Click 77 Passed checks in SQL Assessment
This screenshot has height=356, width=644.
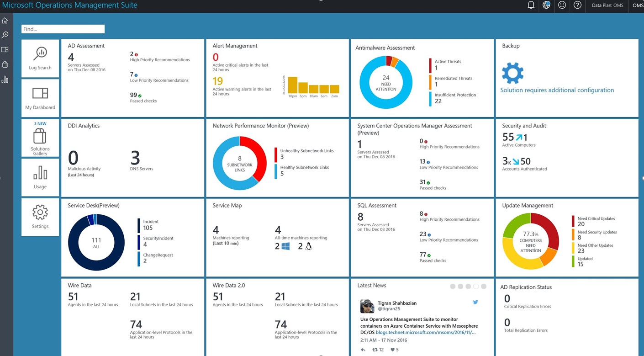tap(433, 257)
